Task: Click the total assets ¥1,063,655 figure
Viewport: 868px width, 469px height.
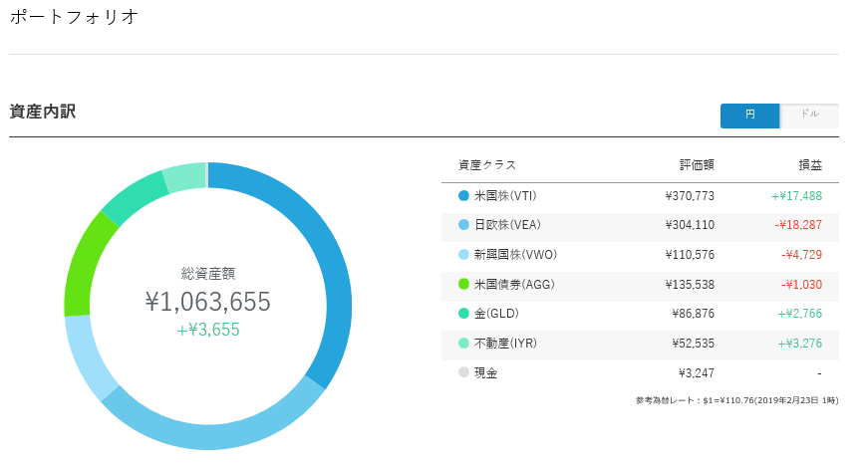Action: point(207,302)
